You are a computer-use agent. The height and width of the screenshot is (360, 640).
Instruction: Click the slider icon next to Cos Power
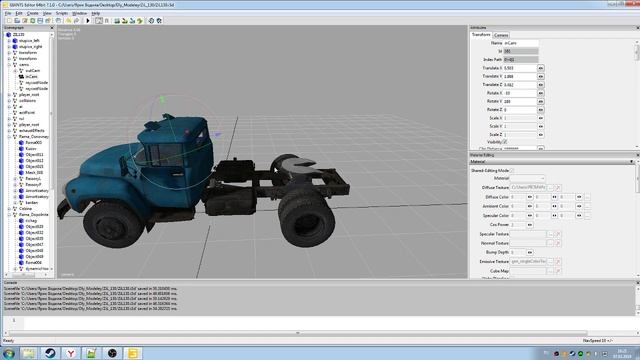pyautogui.click(x=530, y=225)
